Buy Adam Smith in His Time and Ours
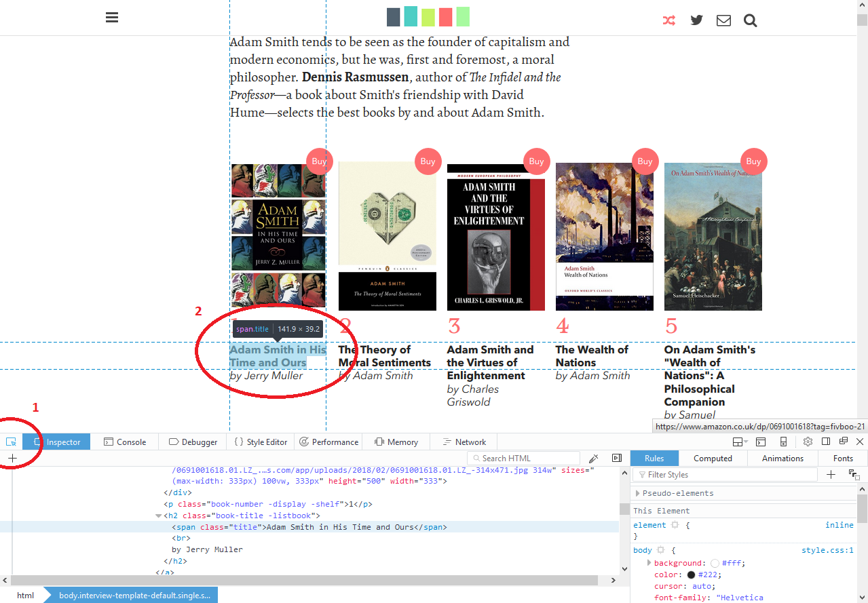The width and height of the screenshot is (868, 603). tap(320, 161)
